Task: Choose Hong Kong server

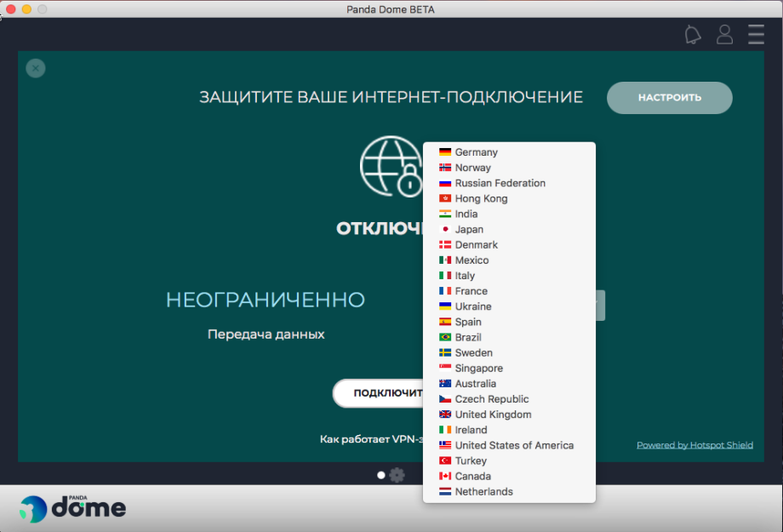Action: [509, 198]
